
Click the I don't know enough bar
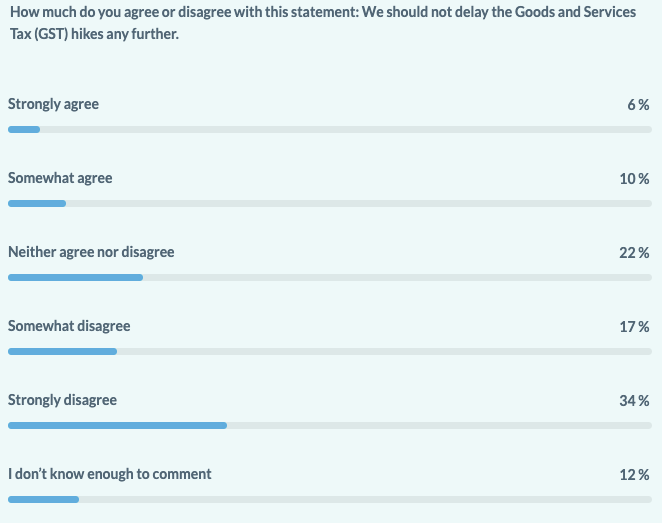coord(330,499)
